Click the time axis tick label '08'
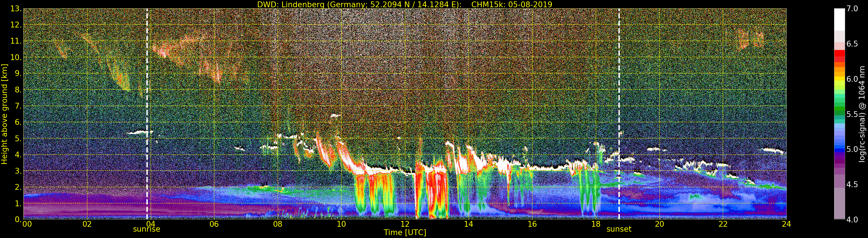The width and height of the screenshot is (868, 238). point(278,224)
